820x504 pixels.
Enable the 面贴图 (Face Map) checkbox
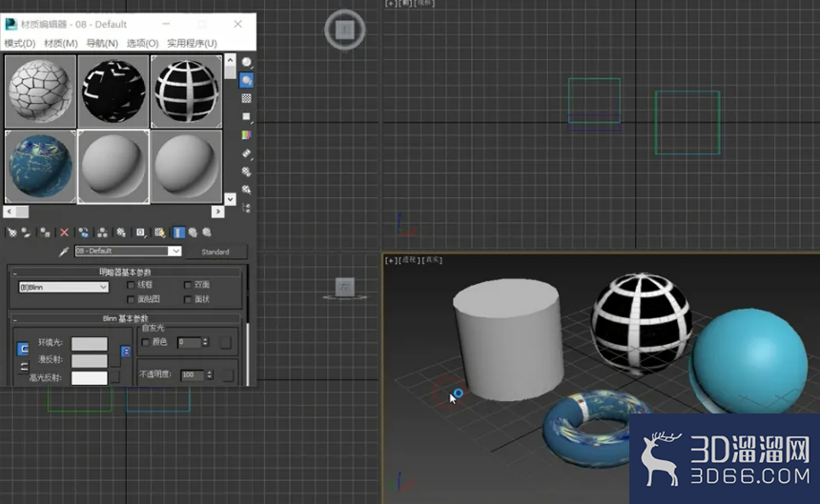(x=131, y=300)
